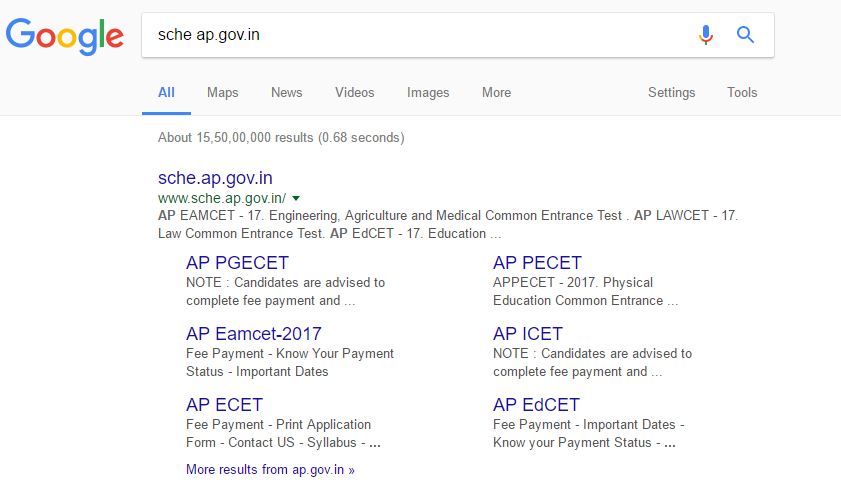The width and height of the screenshot is (841, 489).
Task: Expand the green arrow beside www.sche.ap.gov.in
Action: coord(296,199)
